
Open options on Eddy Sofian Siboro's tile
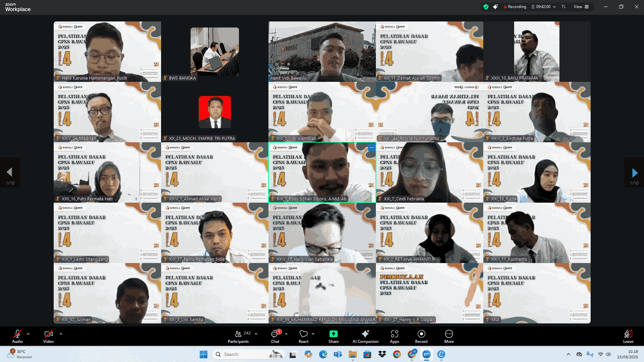(x=371, y=148)
